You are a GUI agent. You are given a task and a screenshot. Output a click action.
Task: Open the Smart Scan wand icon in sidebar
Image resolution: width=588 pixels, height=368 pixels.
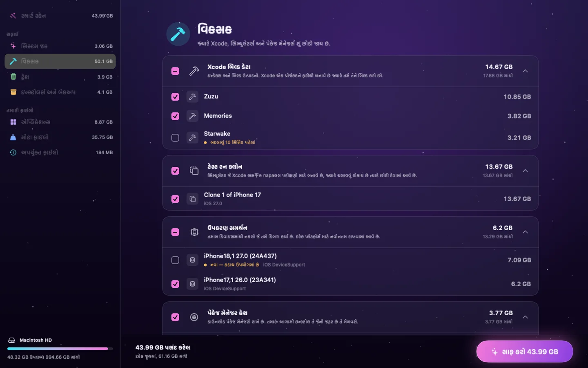click(x=13, y=16)
